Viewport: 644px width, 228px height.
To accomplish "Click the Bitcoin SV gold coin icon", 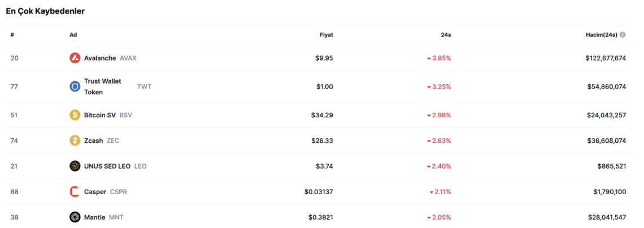I will 75,115.
